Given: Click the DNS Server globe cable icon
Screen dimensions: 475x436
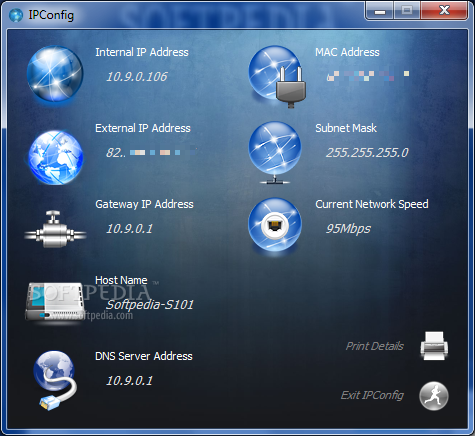Looking at the screenshot, I should click(x=55, y=380).
